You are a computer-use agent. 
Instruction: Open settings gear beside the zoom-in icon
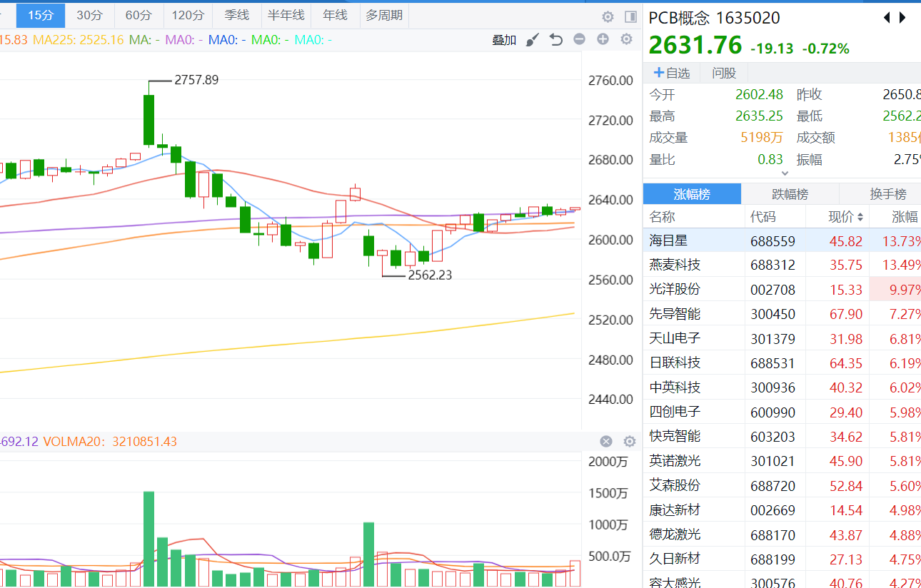[x=626, y=40]
